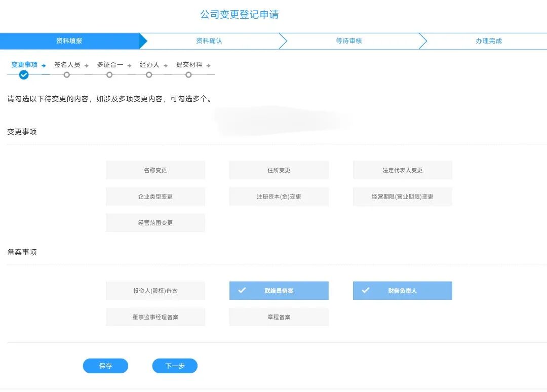Click the step circle under 签名人员
This screenshot has width=547, height=392.
67,74
